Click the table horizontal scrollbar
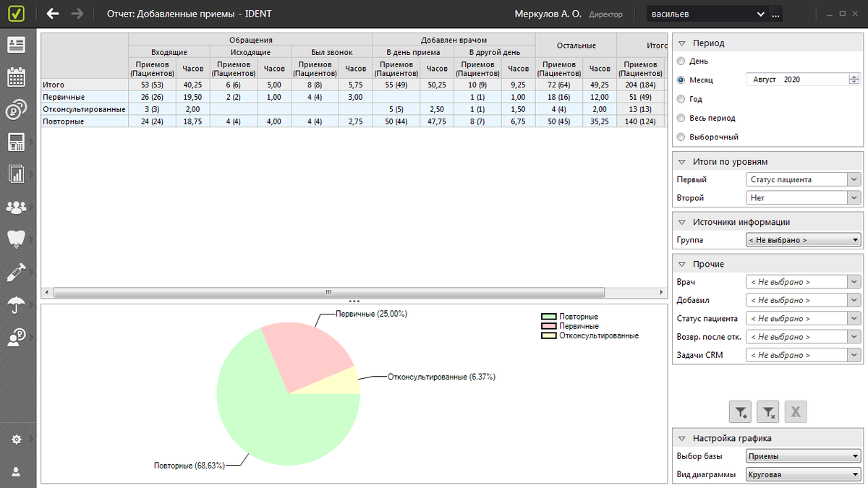Viewport: 868px width, 488px height. point(329,293)
